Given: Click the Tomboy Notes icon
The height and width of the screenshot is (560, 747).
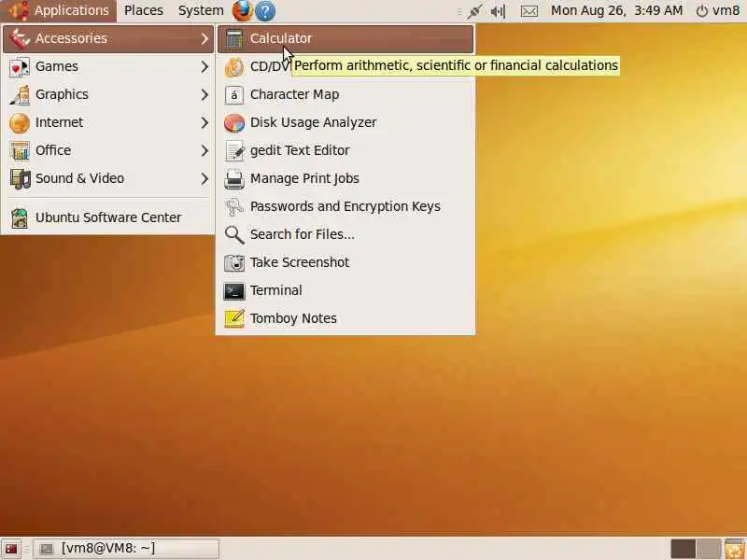Looking at the screenshot, I should pos(234,318).
